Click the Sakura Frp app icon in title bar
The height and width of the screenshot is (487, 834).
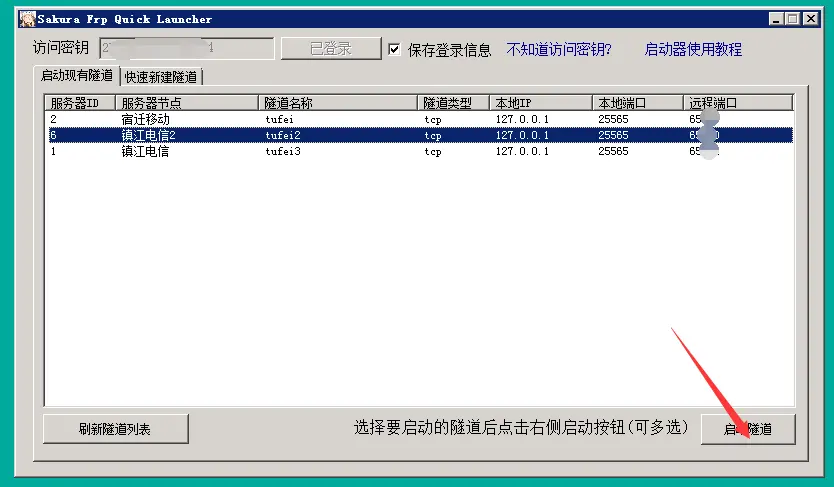(x=27, y=19)
